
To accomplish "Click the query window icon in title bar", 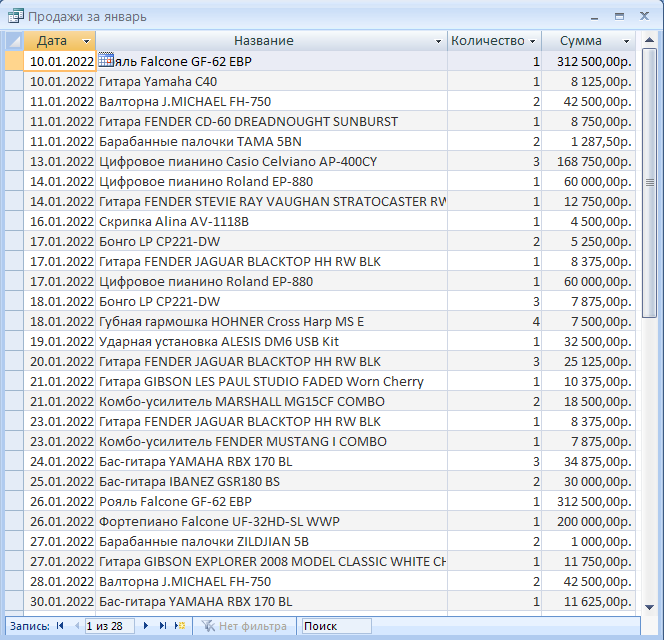I will pos(16,16).
